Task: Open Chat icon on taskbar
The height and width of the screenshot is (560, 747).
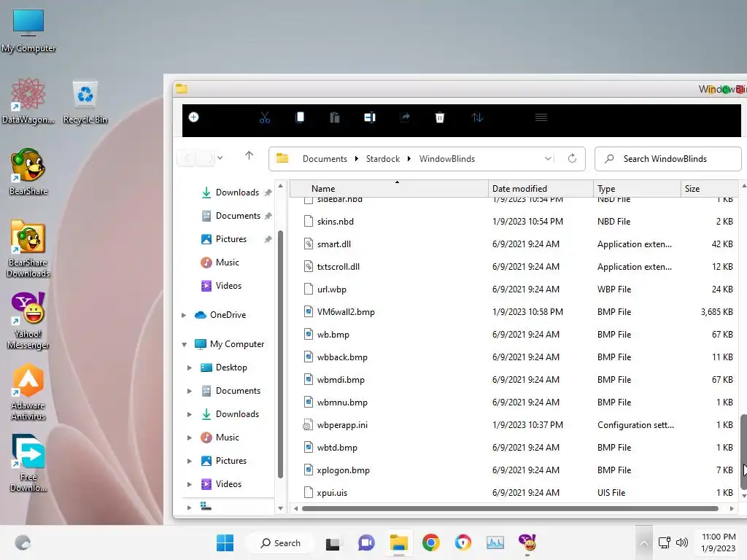Action: (x=366, y=542)
